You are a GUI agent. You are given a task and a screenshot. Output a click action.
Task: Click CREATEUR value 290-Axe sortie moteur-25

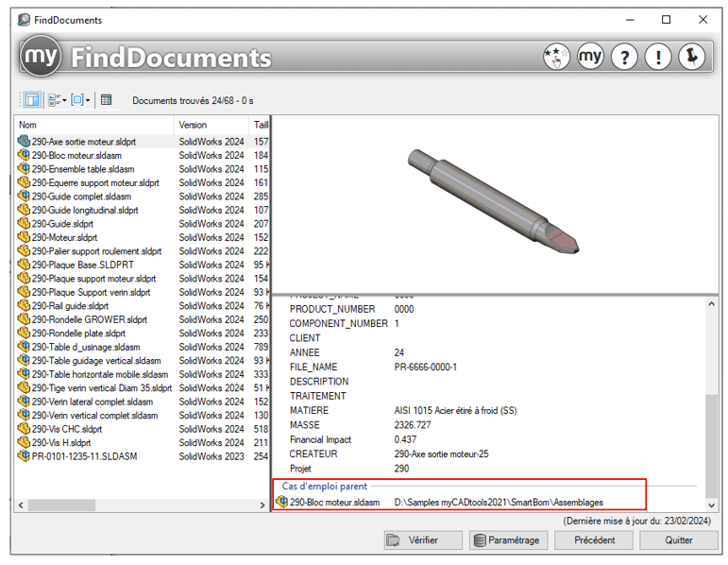tap(441, 454)
